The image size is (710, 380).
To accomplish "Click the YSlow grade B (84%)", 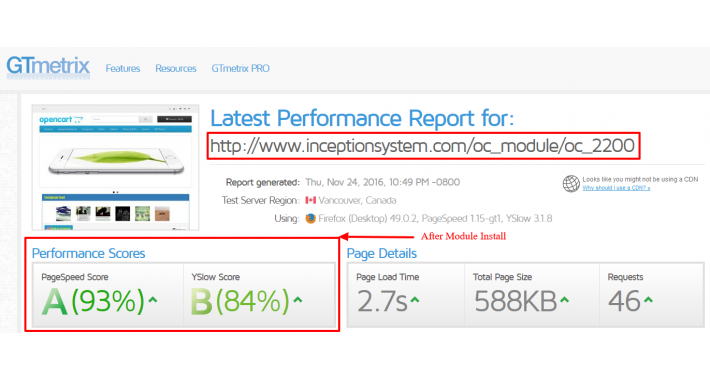I will (x=240, y=301).
